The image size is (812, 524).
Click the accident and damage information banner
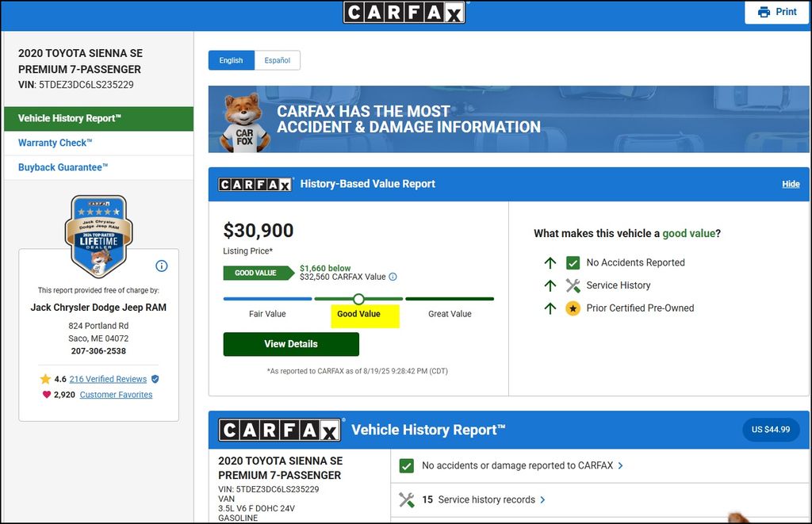point(508,119)
